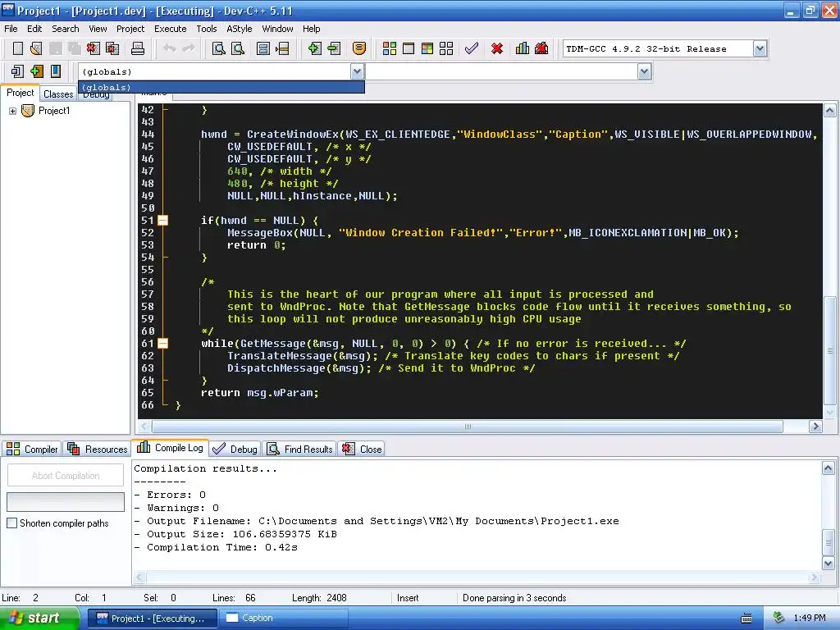Click the Rebuild All icon
The width and height of the screenshot is (840, 630).
446,48
